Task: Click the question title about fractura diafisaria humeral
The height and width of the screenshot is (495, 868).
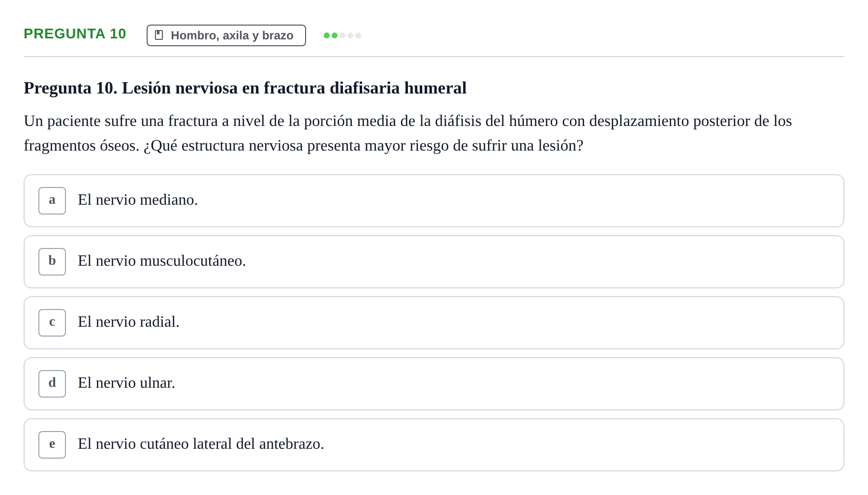Action: coord(245,88)
